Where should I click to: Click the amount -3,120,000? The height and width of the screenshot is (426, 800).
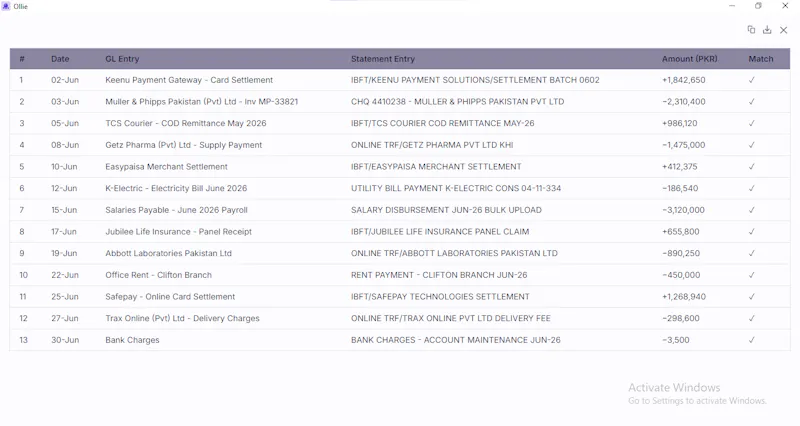click(683, 210)
